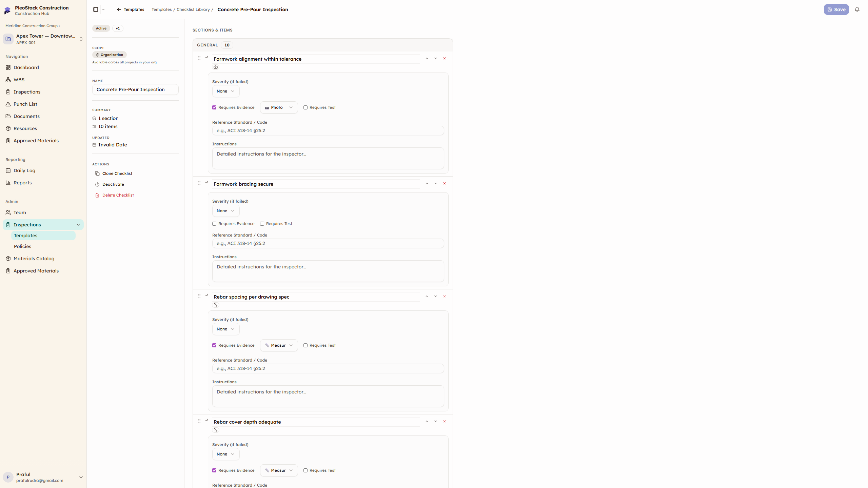Grab drag handle of 'Formwork bracing secure'

[x=199, y=183]
